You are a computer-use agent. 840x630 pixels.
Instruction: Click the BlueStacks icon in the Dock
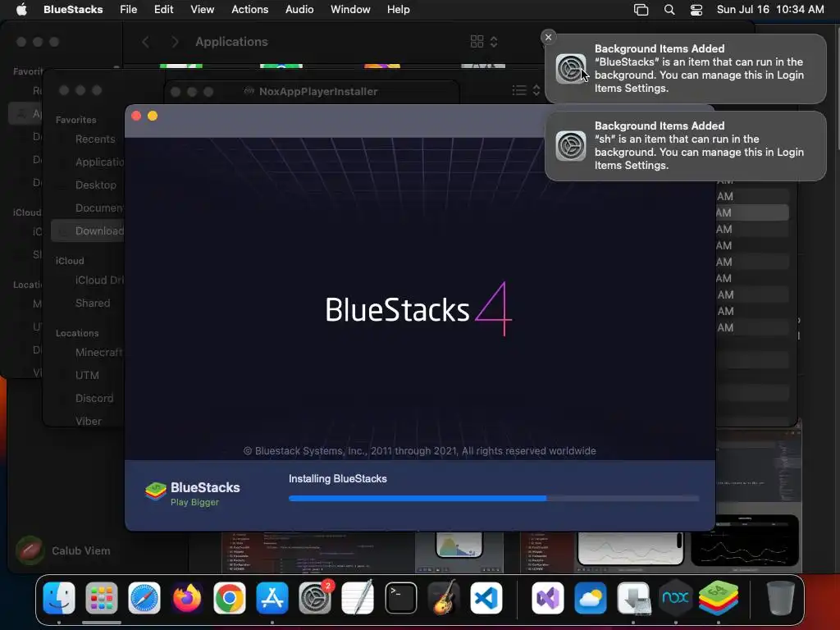[x=719, y=598]
